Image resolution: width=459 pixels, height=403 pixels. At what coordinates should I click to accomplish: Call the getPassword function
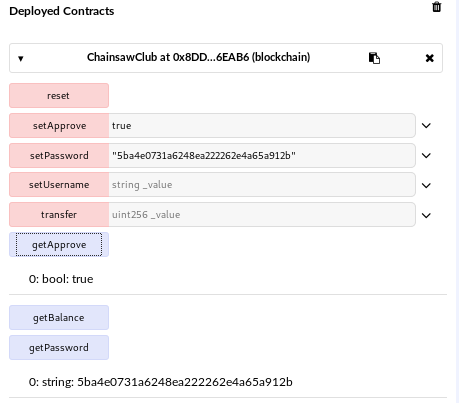tap(59, 348)
